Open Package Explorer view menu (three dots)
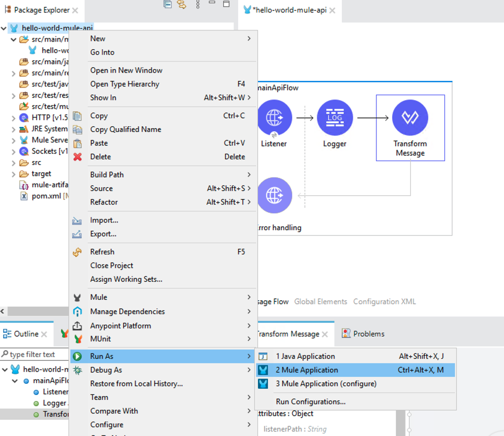Viewport: 504px width, 436px height. coord(198,5)
